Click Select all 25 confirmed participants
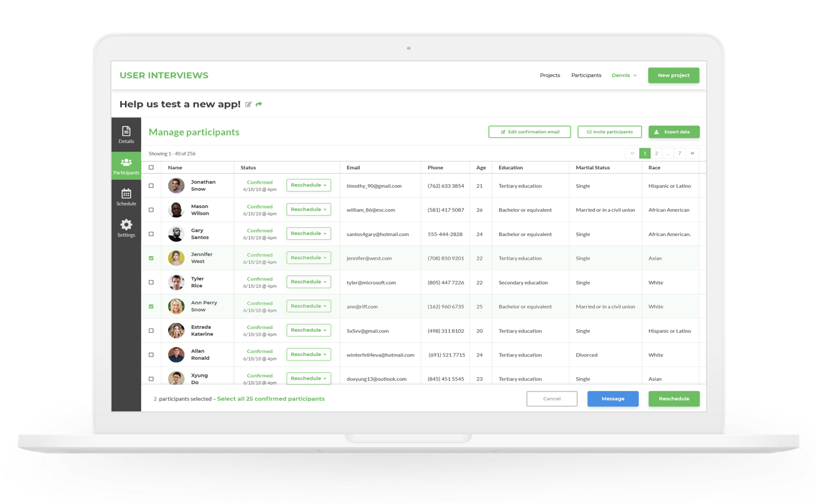 271,398
